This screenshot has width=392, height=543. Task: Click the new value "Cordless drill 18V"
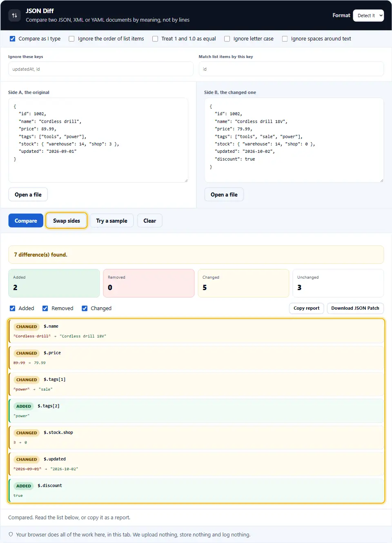click(83, 336)
